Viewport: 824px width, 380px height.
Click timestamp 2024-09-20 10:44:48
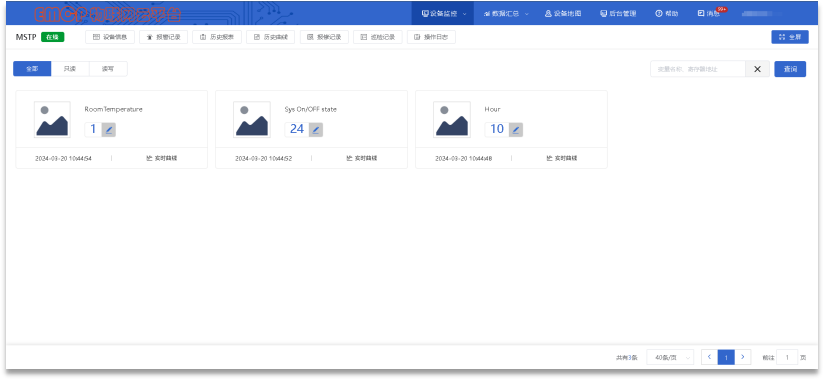click(x=464, y=158)
